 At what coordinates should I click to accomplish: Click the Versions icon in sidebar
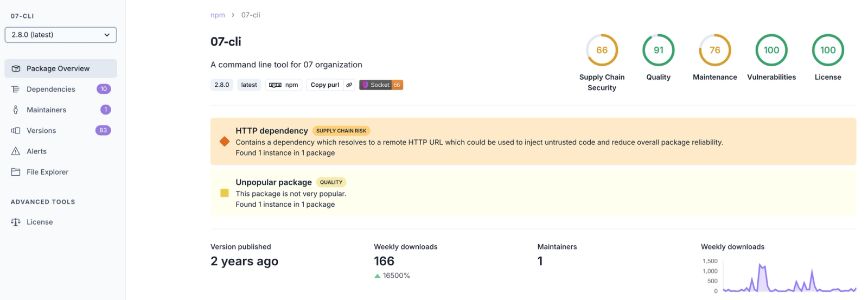click(x=16, y=131)
